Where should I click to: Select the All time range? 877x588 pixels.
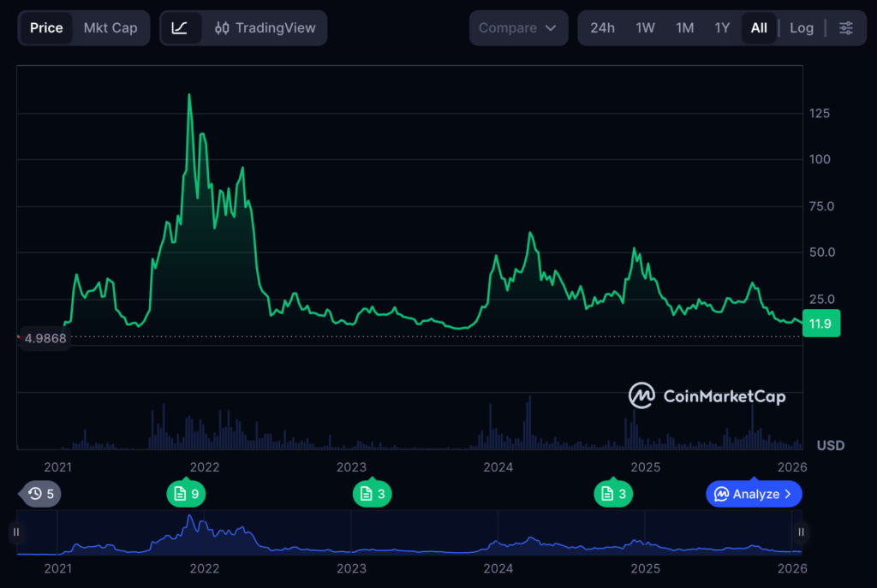coord(759,28)
